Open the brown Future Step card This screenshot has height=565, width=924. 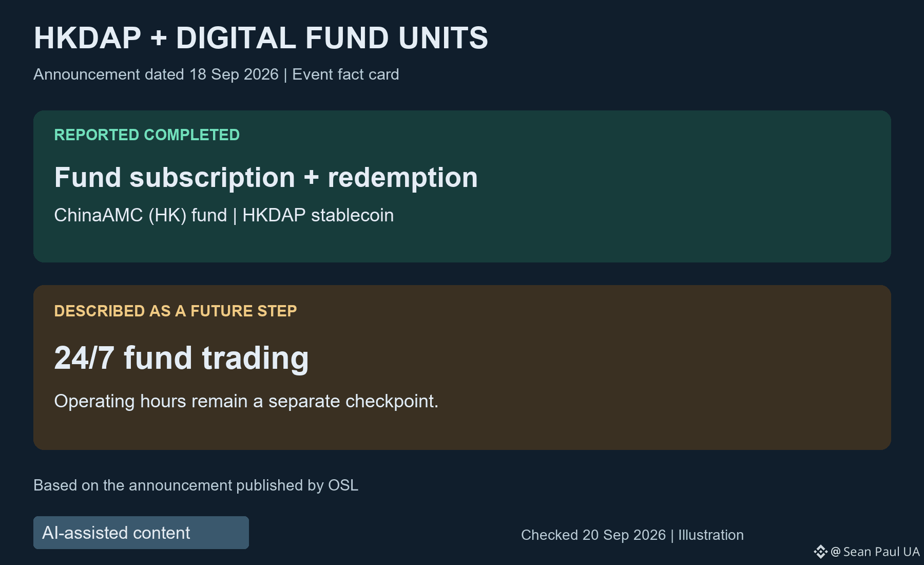tap(462, 368)
